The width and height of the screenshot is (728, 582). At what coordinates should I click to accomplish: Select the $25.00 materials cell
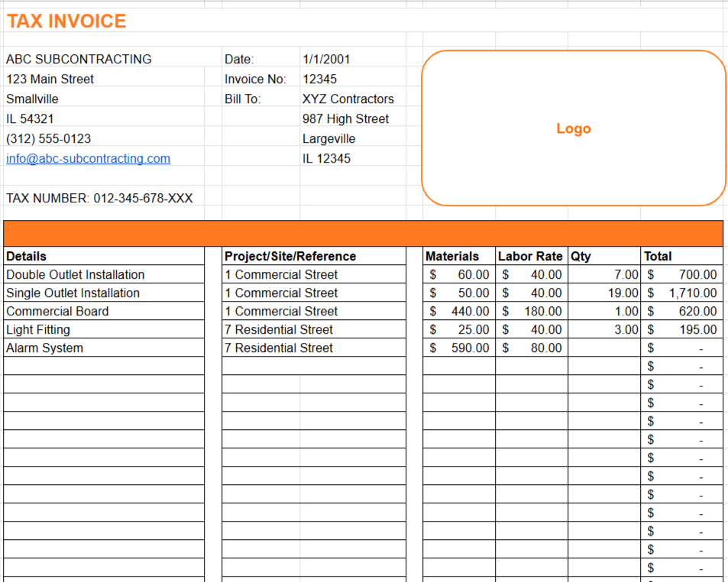459,329
